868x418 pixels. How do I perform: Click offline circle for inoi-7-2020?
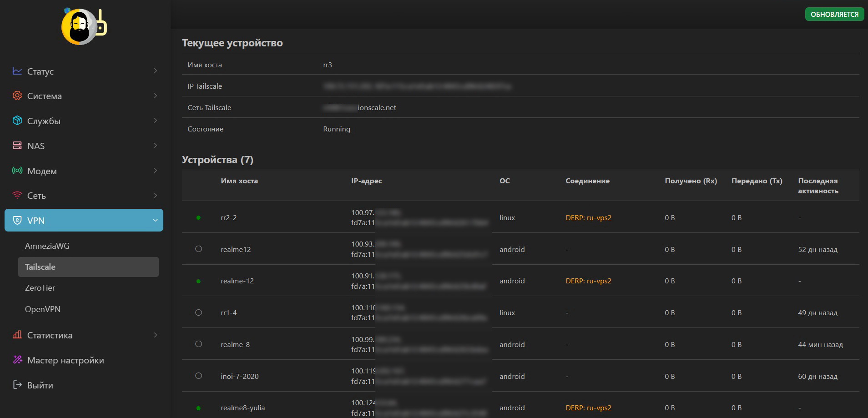(198, 376)
